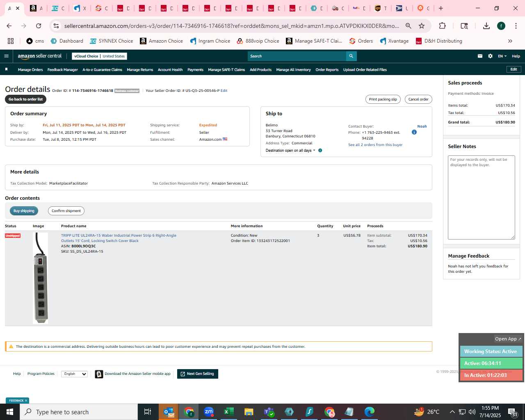Open Chrome three-dot menu
525x420 pixels.
click(516, 26)
